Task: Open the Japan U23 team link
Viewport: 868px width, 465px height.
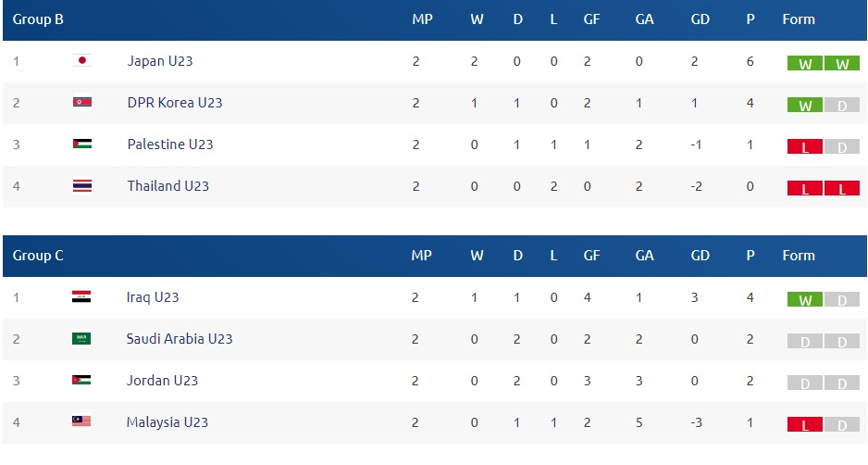Action: [x=160, y=61]
